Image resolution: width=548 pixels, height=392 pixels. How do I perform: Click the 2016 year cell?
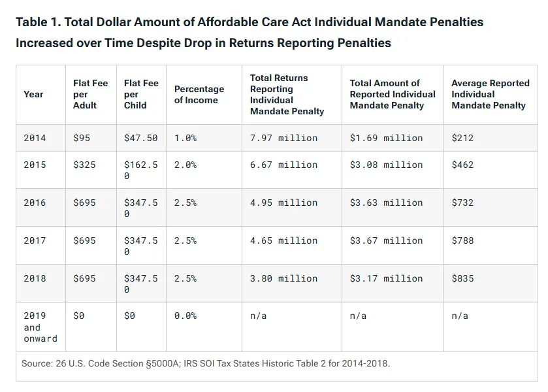(35, 203)
